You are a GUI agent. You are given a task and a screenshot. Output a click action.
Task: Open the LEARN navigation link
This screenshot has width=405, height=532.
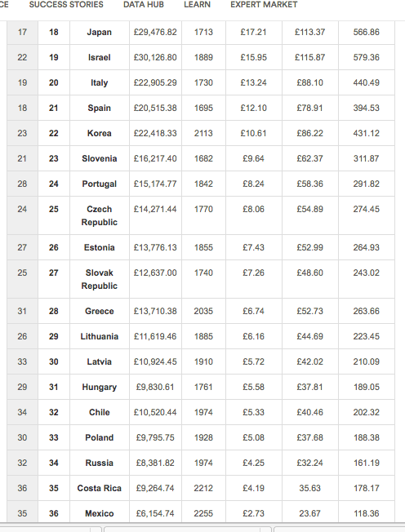tap(198, 5)
